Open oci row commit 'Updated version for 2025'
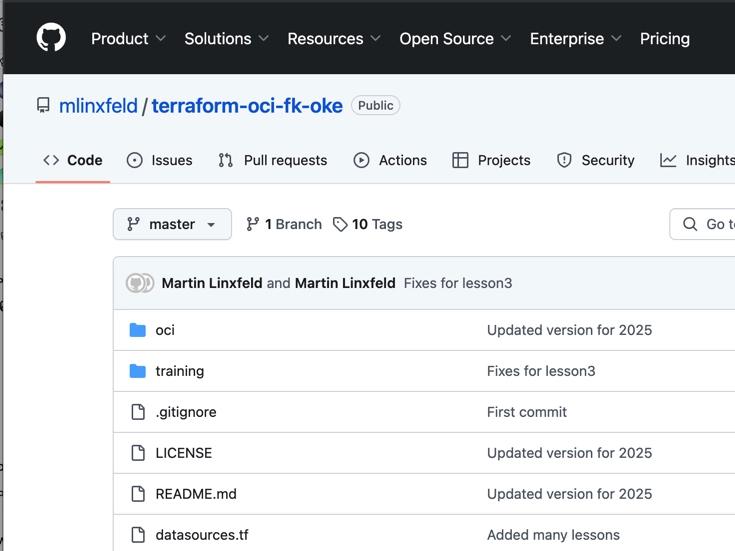Screen dimensions: 735x551 570,330
